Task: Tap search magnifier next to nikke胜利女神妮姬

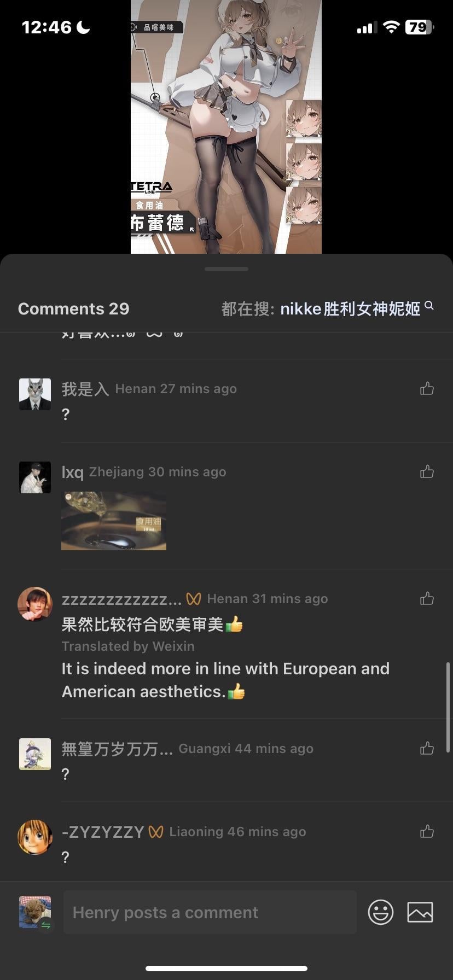Action: (x=429, y=306)
